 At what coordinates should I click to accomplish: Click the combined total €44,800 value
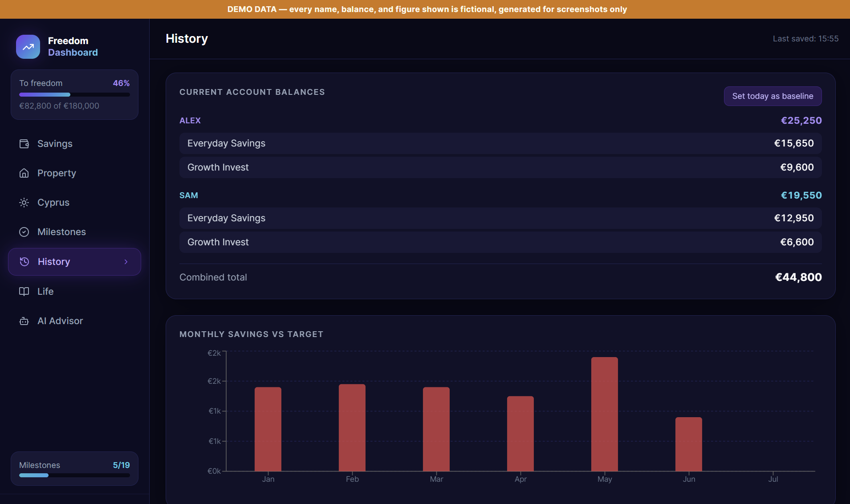point(798,277)
